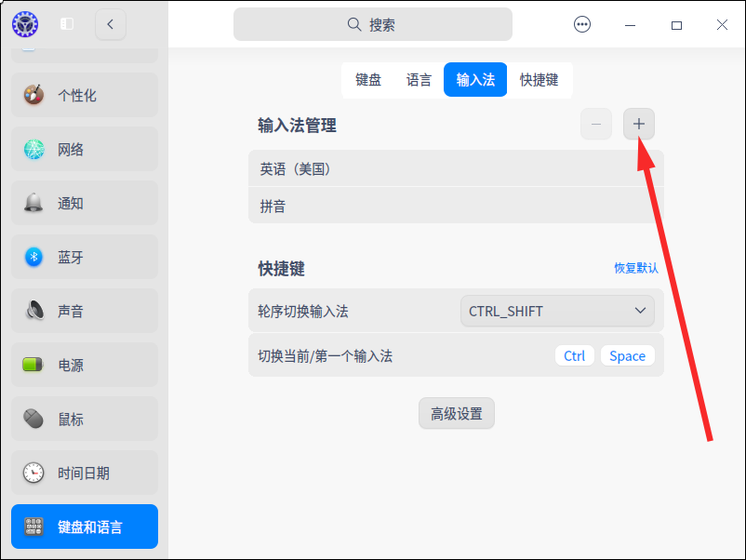Open the three-dot more options menu
The width and height of the screenshot is (746, 560).
click(582, 24)
